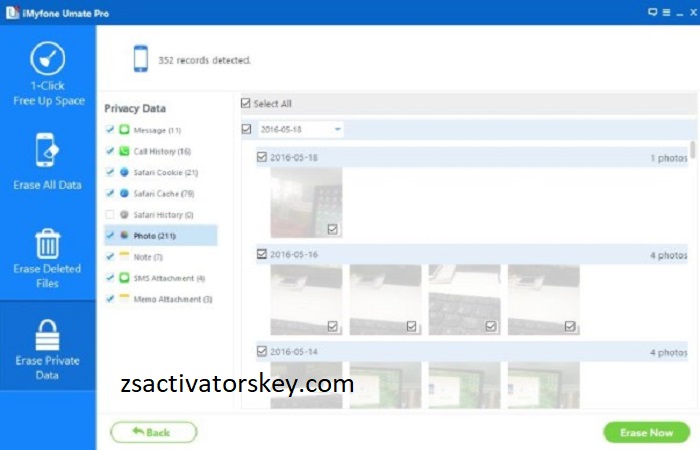The width and height of the screenshot is (700, 450).
Task: Click '4 photos' label in 2016-05-16 row
Action: tap(669, 255)
